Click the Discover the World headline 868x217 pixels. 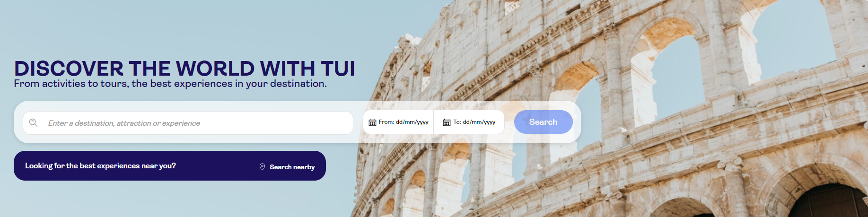click(x=184, y=69)
